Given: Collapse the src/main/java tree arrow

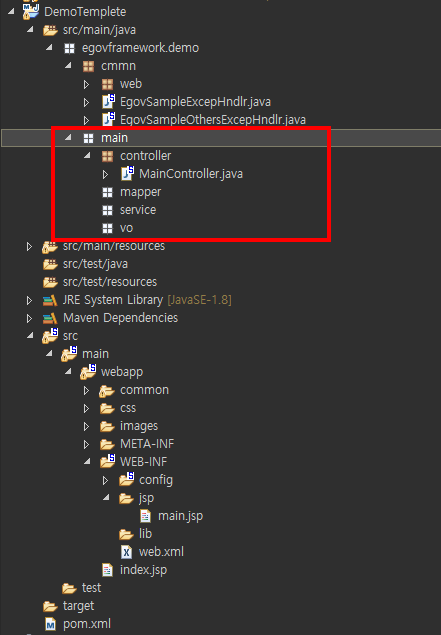Looking at the screenshot, I should coord(30,30).
